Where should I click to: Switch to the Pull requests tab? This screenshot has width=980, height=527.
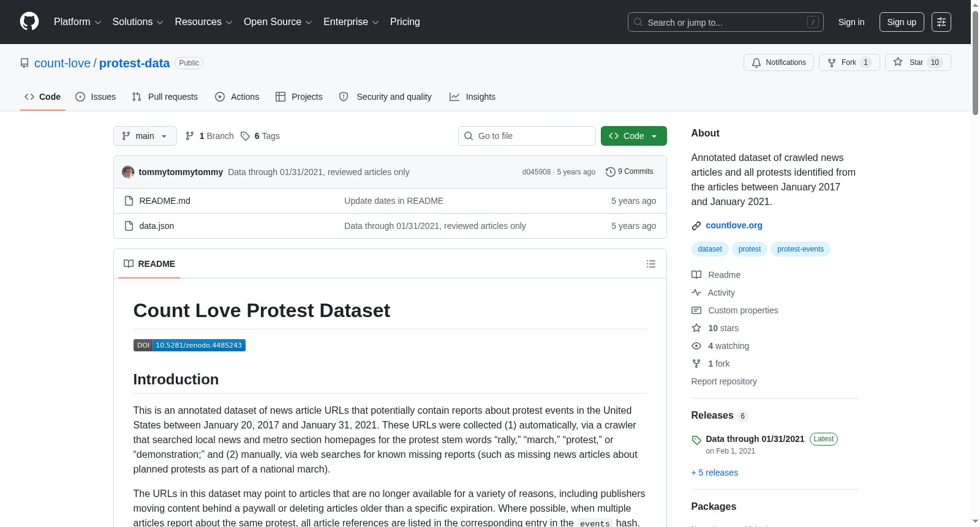[x=165, y=97]
